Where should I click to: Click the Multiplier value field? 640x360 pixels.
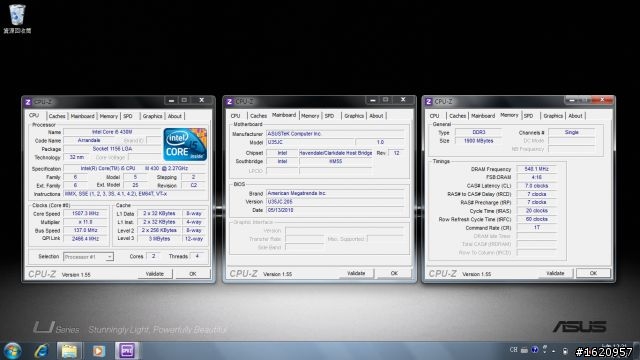coord(85,222)
